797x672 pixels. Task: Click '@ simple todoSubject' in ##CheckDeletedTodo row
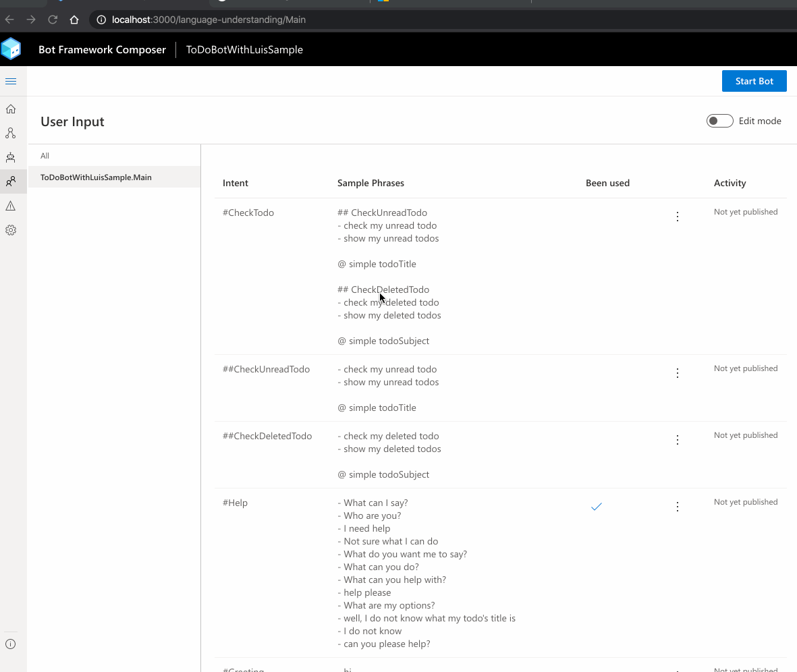click(383, 474)
